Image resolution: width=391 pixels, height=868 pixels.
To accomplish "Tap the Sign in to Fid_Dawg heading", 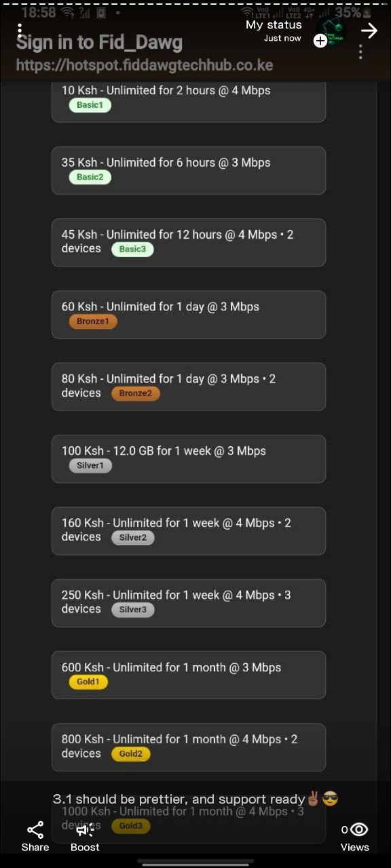I will click(100, 42).
